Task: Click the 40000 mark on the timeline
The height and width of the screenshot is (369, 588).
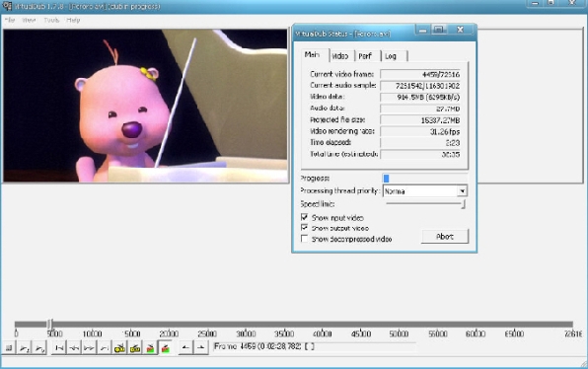Action: tap(323, 333)
